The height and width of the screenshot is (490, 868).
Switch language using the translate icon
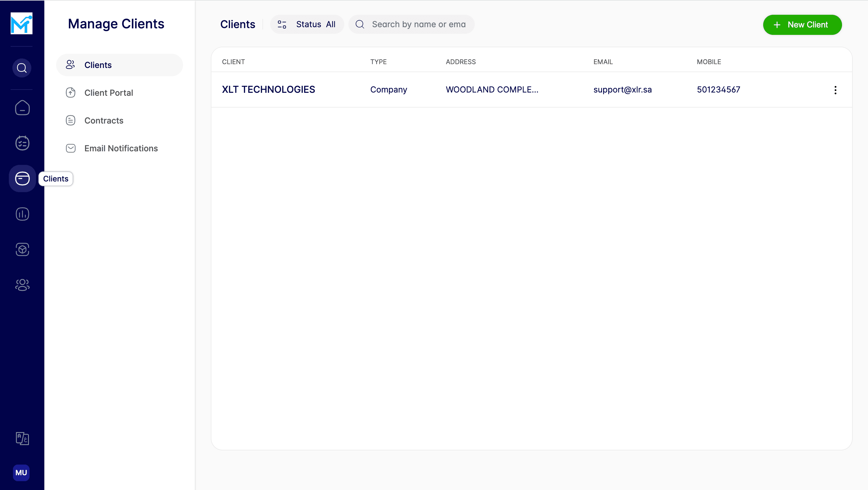[22, 438]
